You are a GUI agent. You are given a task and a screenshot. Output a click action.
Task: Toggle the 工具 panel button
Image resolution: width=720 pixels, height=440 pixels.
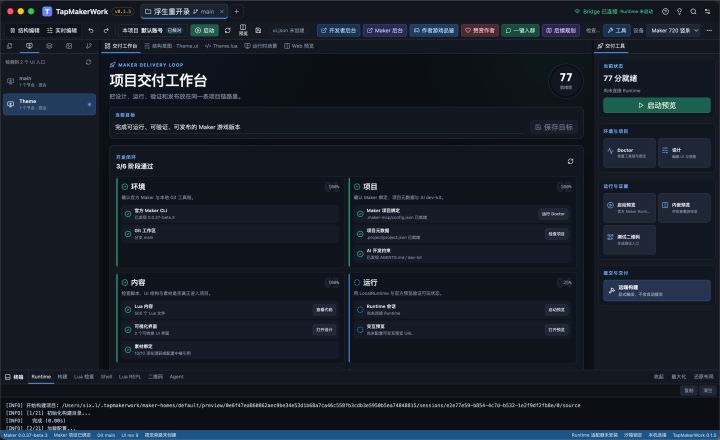(x=616, y=30)
